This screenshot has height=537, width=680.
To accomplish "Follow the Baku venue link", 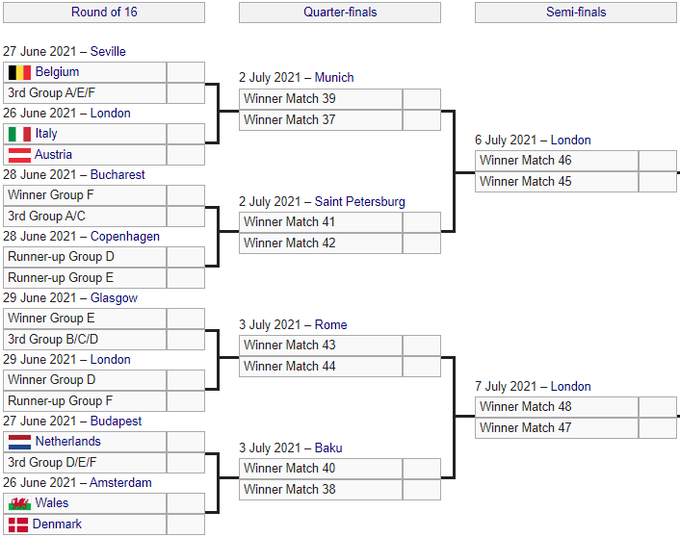I will [x=328, y=447].
